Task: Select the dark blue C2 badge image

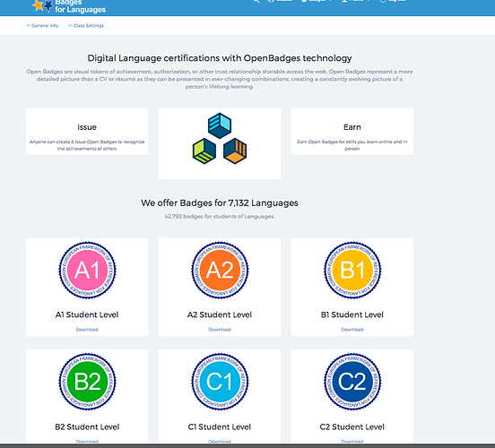Action: (x=352, y=382)
